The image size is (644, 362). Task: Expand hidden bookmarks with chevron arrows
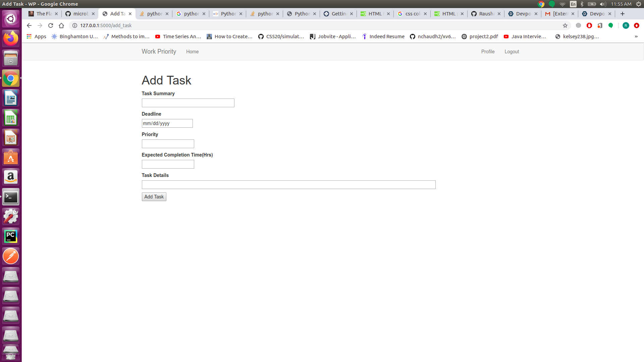tap(636, 37)
